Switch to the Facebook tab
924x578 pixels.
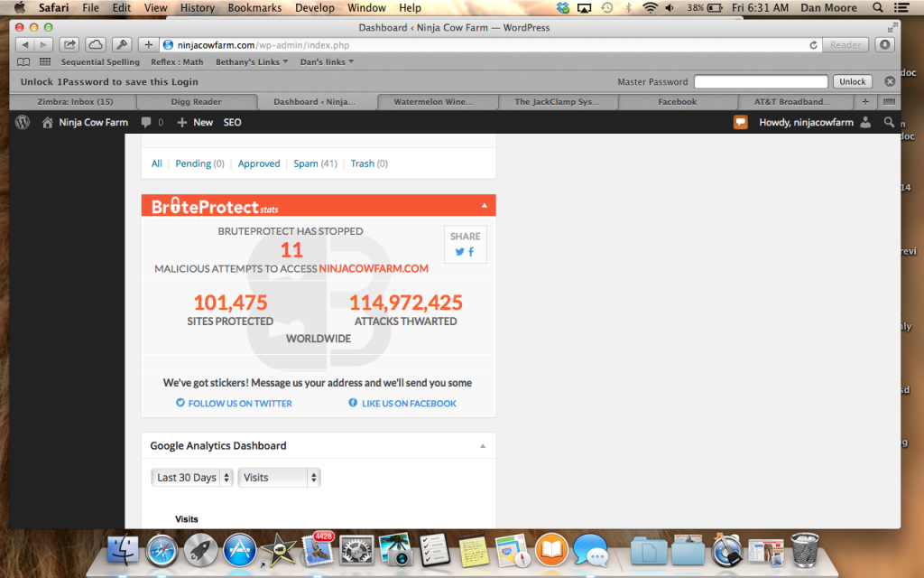pyautogui.click(x=677, y=101)
